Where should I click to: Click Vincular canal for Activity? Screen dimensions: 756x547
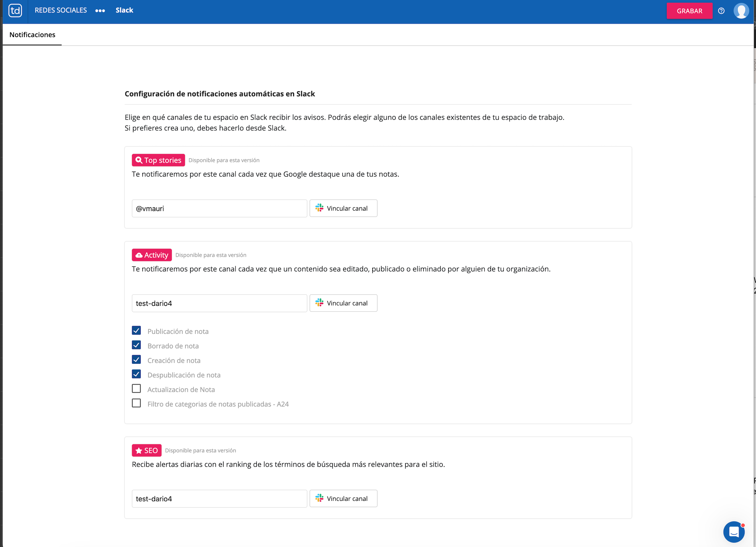click(343, 303)
